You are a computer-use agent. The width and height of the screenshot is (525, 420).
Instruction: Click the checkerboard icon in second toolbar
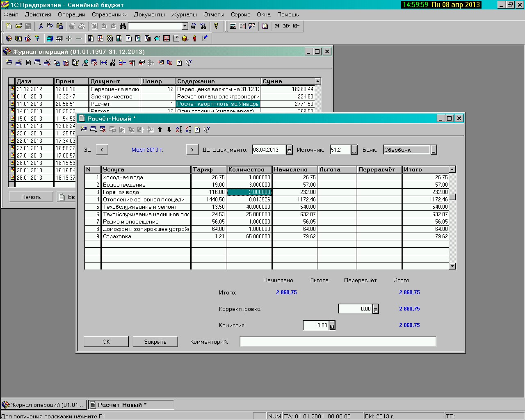click(x=110, y=39)
